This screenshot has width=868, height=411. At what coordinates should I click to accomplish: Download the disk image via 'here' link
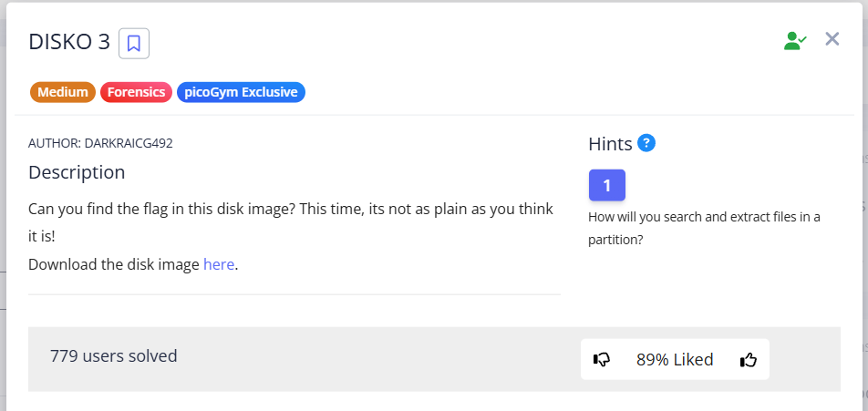219,265
